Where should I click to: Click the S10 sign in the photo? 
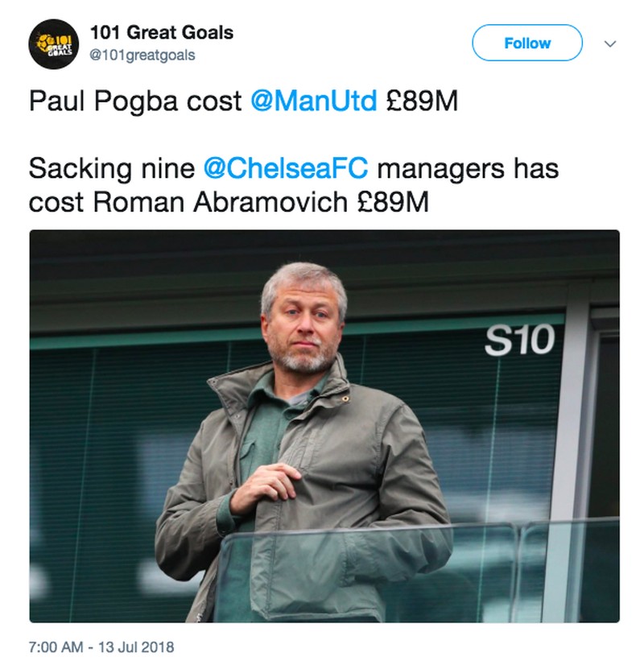coord(519,341)
